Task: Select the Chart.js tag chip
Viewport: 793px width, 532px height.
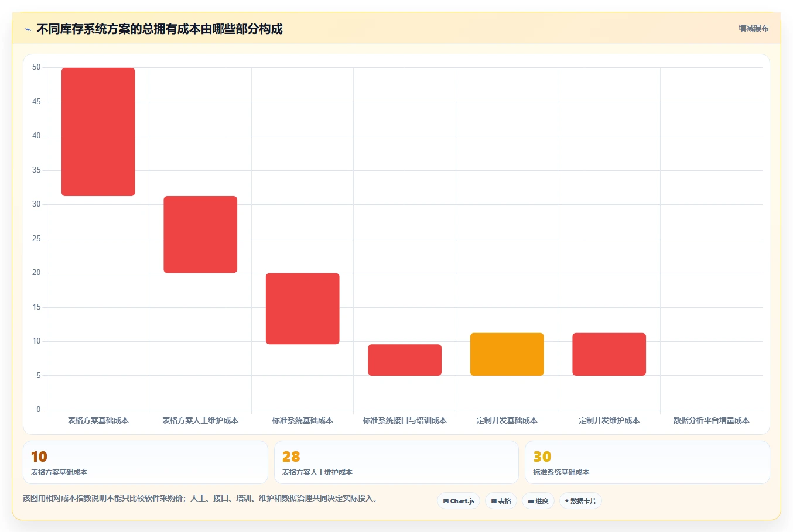Action: coord(459,501)
